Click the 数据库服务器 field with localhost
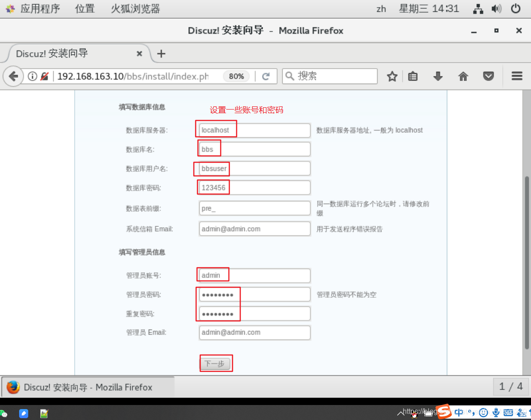 pos(254,130)
